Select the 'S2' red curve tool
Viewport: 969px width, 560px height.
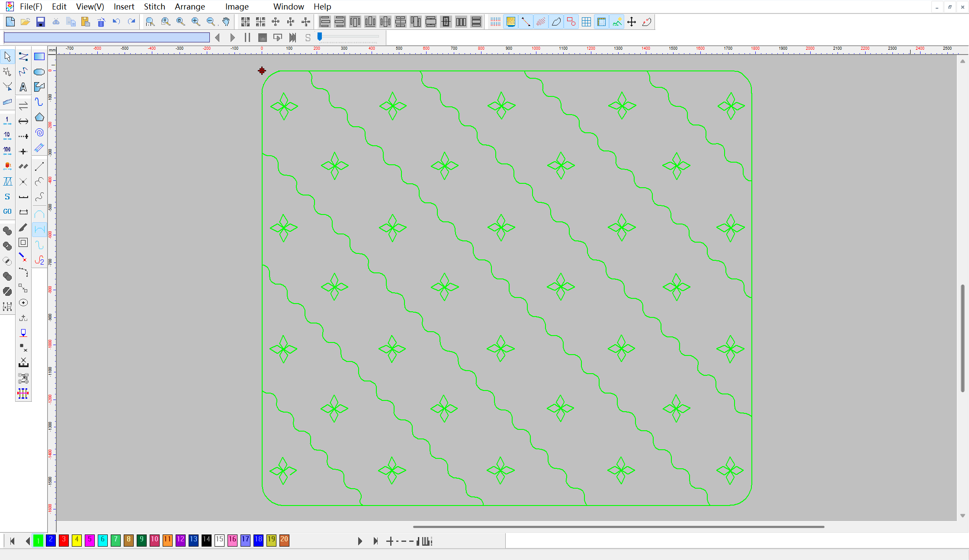[x=39, y=260]
